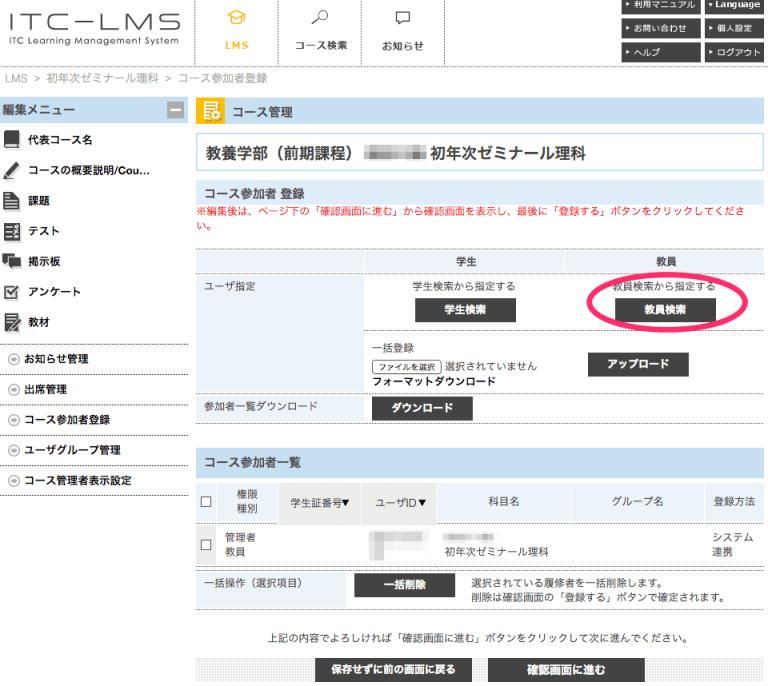Click the ファイルを選択 file chooser
Viewport: 768px width, 686px height.
pos(406,367)
